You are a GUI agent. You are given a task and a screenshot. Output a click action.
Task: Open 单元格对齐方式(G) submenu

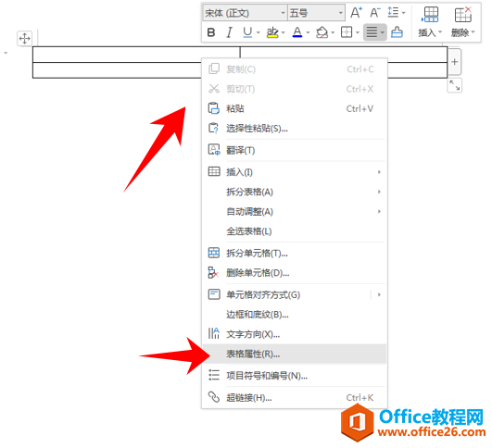(294, 294)
